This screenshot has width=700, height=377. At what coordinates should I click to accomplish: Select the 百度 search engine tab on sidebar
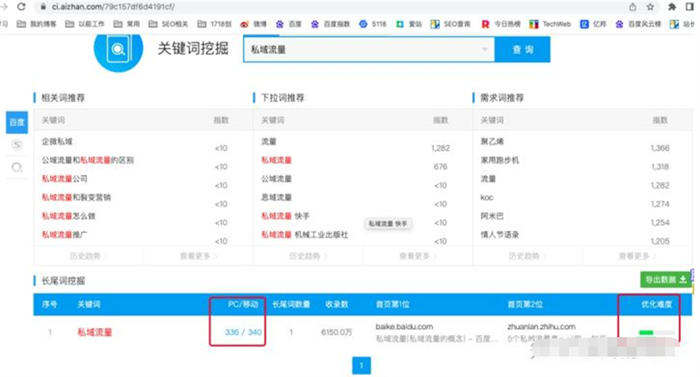(x=17, y=122)
